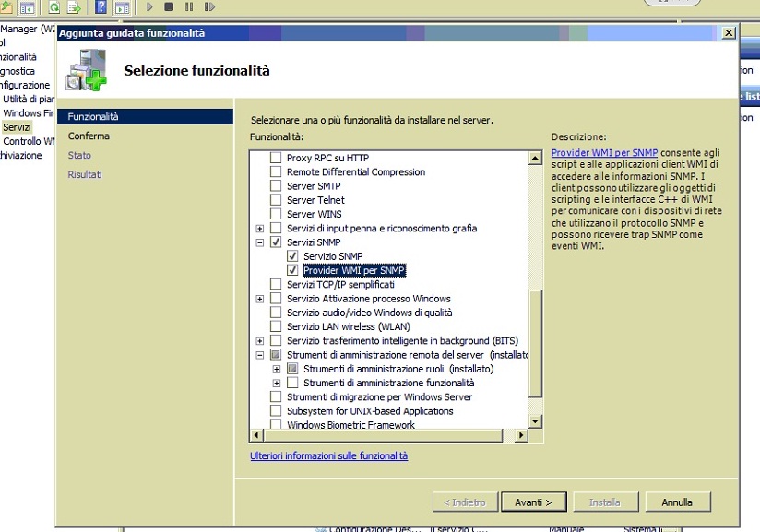Select Utilità di pianificazione in Server Manager tree
Image resolution: width=760 pixels, height=532 pixels.
[x=28, y=100]
